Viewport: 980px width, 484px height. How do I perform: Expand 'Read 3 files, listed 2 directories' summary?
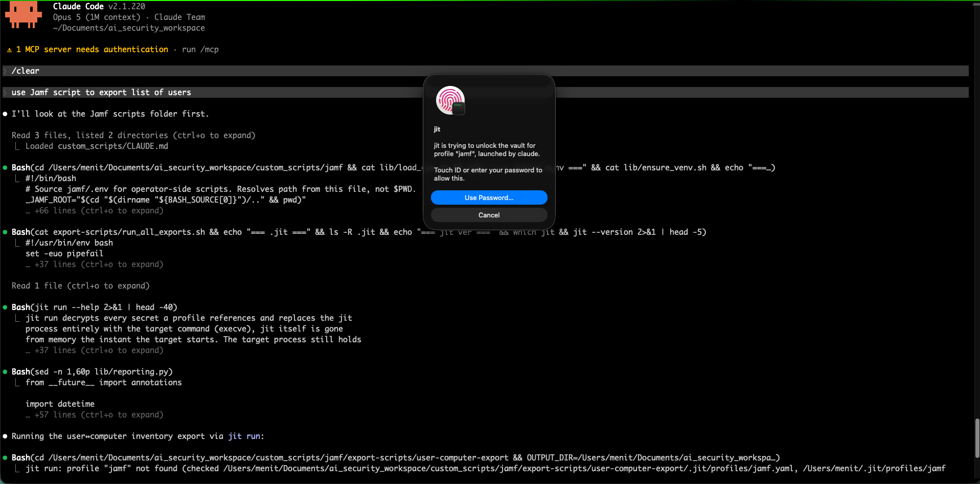coord(133,135)
